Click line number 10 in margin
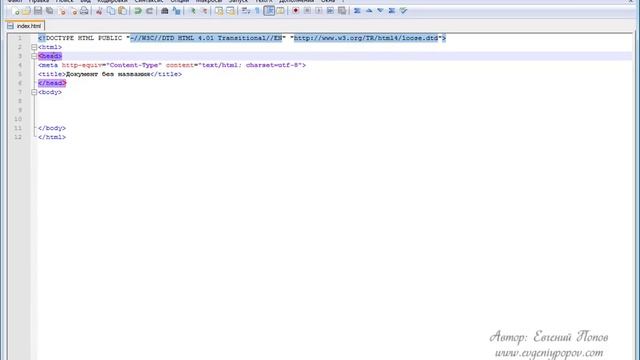The image size is (640, 360). pyautogui.click(x=18, y=119)
